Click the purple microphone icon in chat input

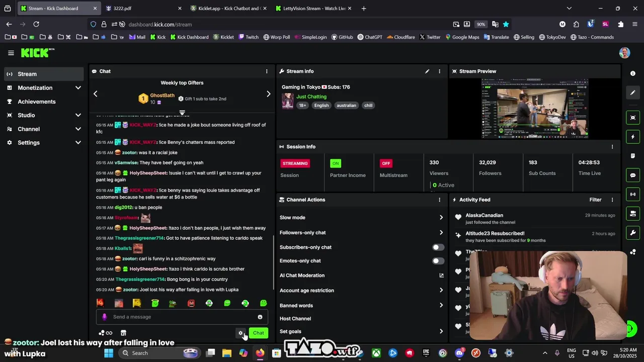pyautogui.click(x=104, y=317)
